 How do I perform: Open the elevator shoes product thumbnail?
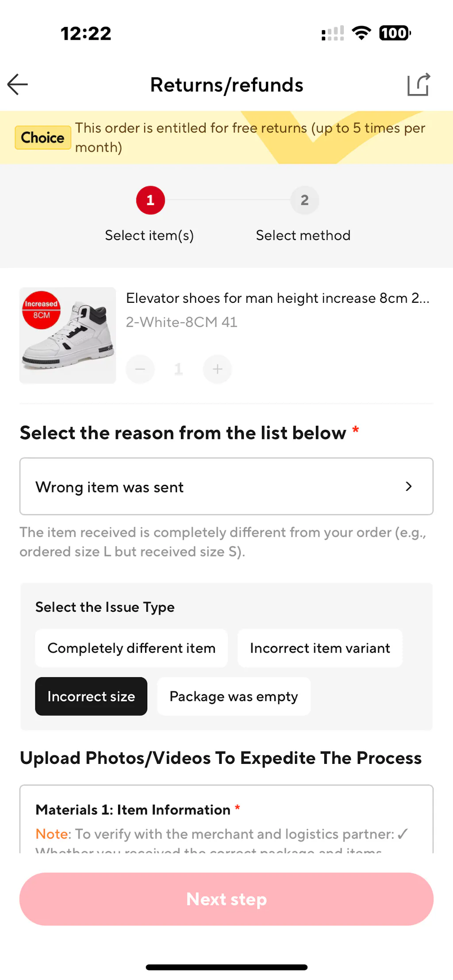pyautogui.click(x=68, y=336)
